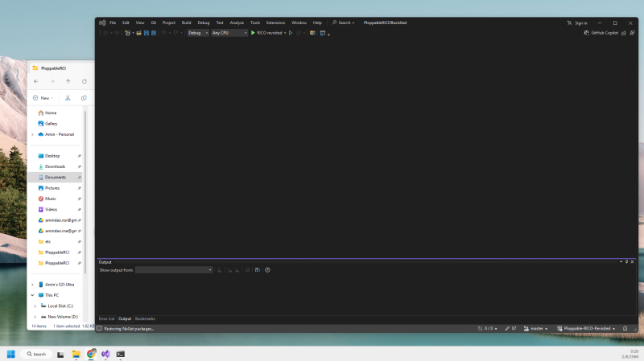644x361 pixels.
Task: Open the Build menu
Action: (186, 23)
